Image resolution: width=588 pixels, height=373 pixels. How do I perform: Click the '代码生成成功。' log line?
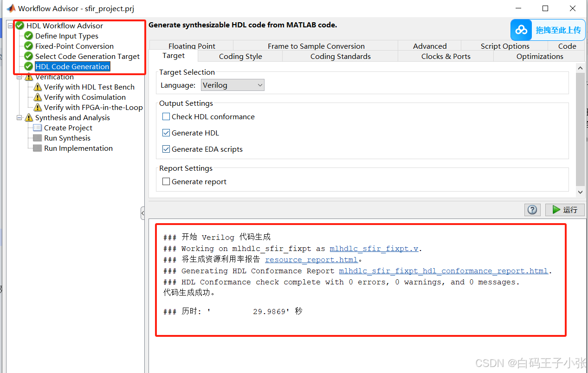pyautogui.click(x=189, y=293)
